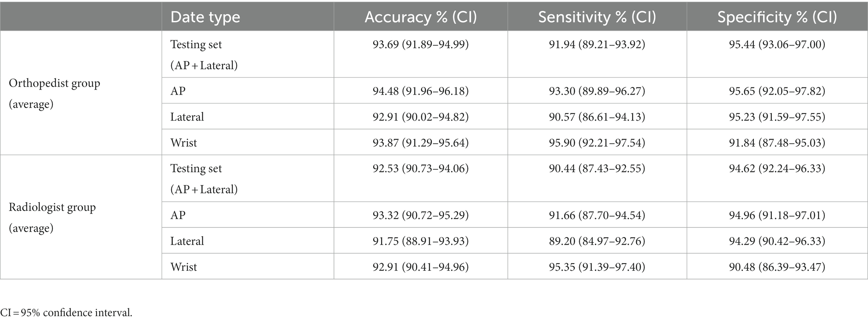Click the Sensitivity % (CI) column header

pos(597,17)
